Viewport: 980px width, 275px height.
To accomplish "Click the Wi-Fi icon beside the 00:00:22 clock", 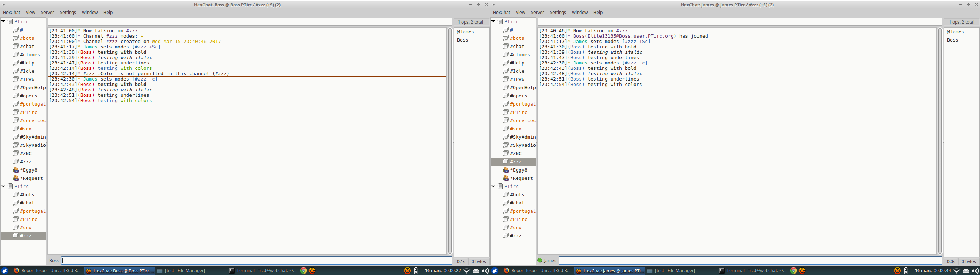I will (x=467, y=270).
